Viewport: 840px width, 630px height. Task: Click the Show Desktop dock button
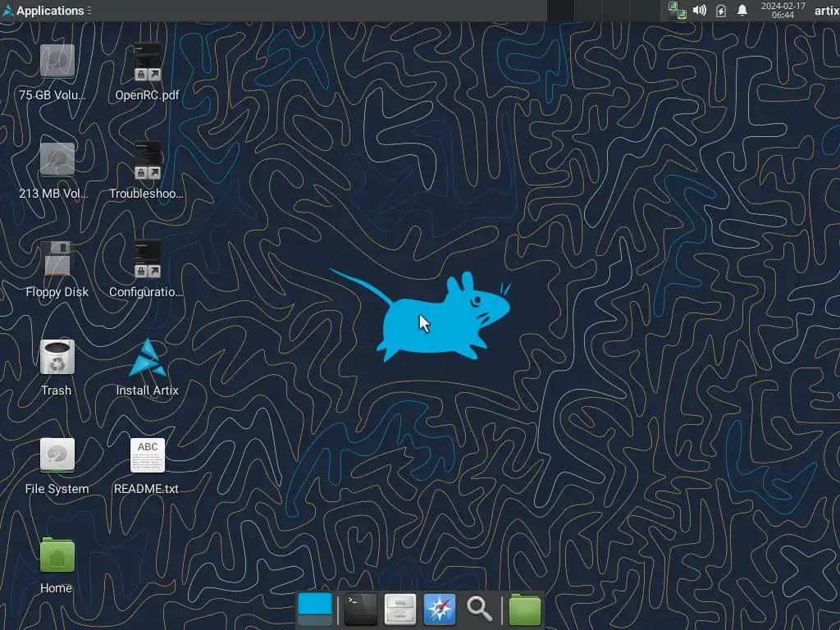[315, 609]
